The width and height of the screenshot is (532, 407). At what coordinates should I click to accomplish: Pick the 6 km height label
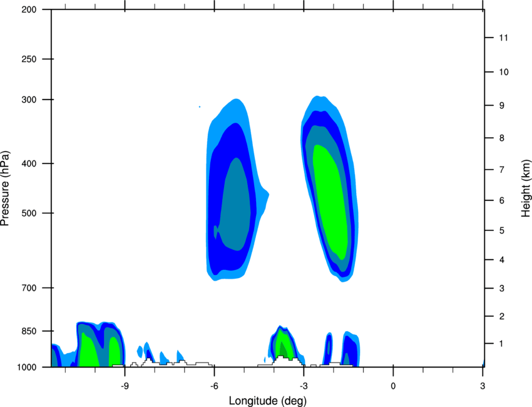[502, 200]
